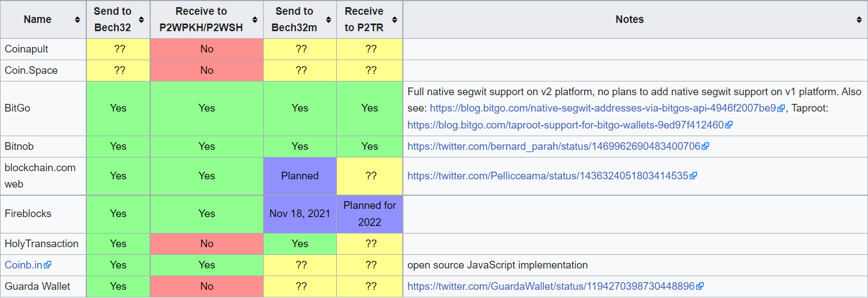This screenshot has width=868, height=298.
Task: Click external icon after Pellicceama tweet link
Action: 693,176
